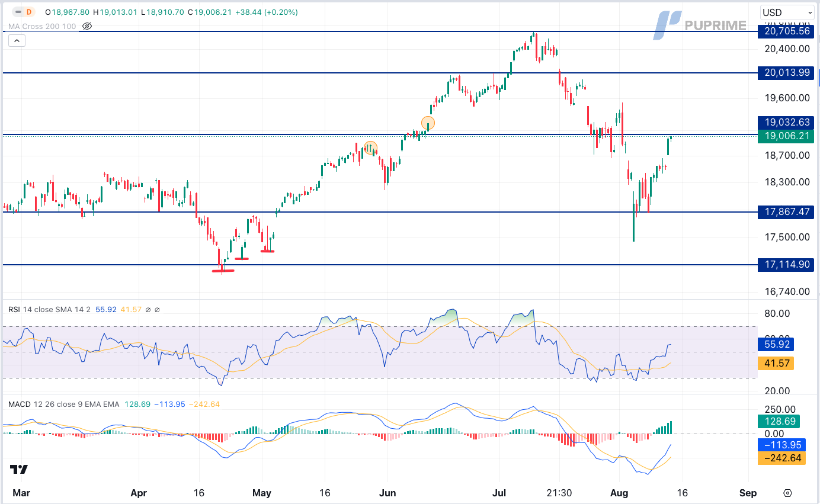This screenshot has height=504, width=820.
Task: Click the 20,400.00 price scale tick
Action: click(x=787, y=49)
